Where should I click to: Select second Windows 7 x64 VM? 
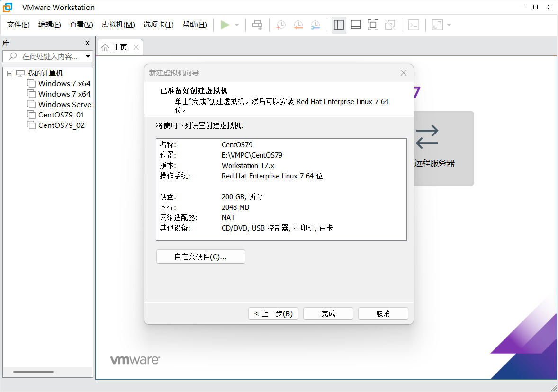click(x=64, y=94)
